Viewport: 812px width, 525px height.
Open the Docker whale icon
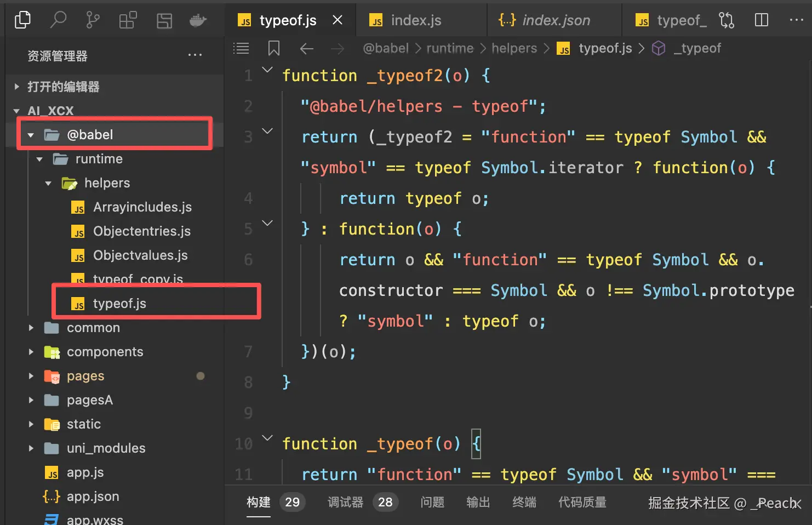coord(198,20)
